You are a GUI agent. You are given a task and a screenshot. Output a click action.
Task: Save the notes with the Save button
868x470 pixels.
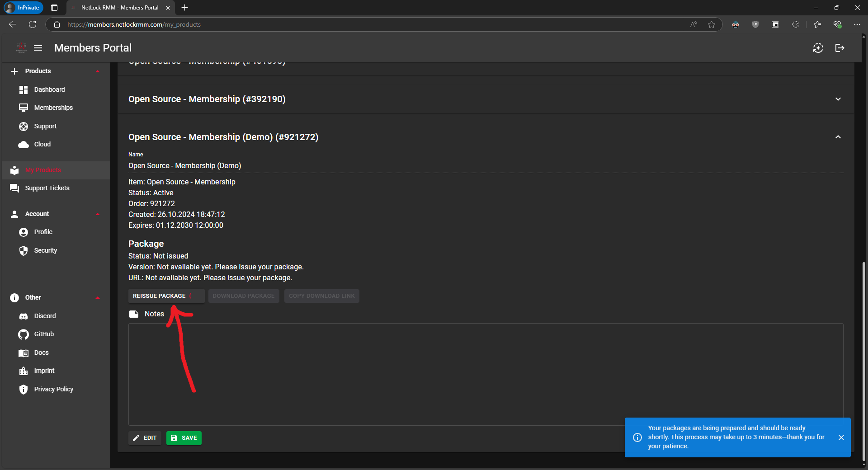(x=184, y=438)
